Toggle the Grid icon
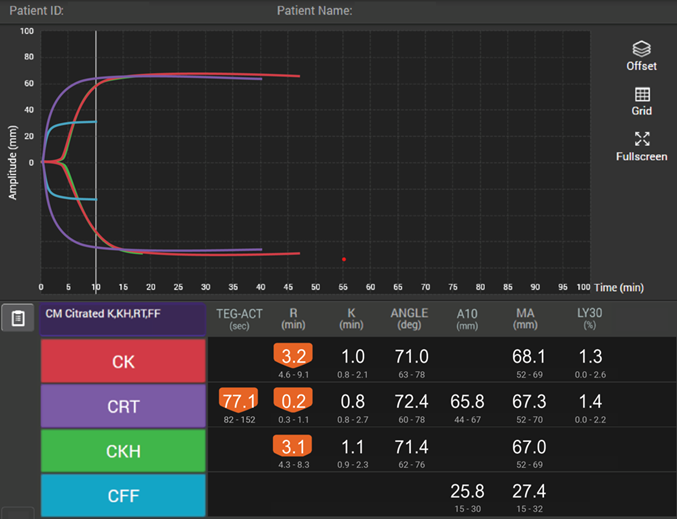The width and height of the screenshot is (677, 519). coord(642,94)
